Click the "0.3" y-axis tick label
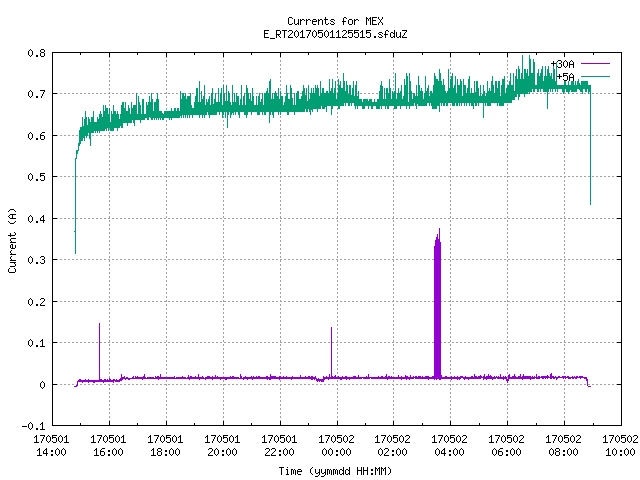 tap(36, 260)
